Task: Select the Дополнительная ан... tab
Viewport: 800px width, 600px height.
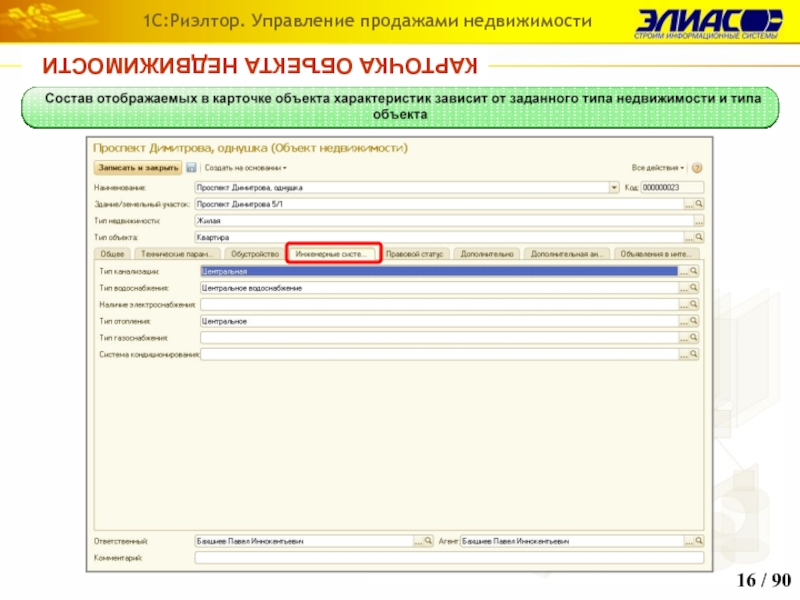Action: pyautogui.click(x=567, y=254)
